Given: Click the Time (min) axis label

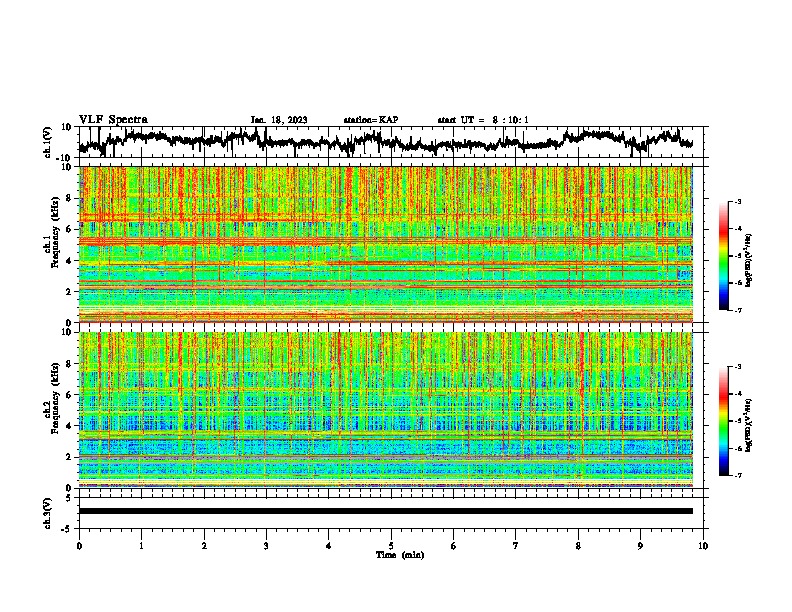Looking at the screenshot, I should click(x=400, y=555).
